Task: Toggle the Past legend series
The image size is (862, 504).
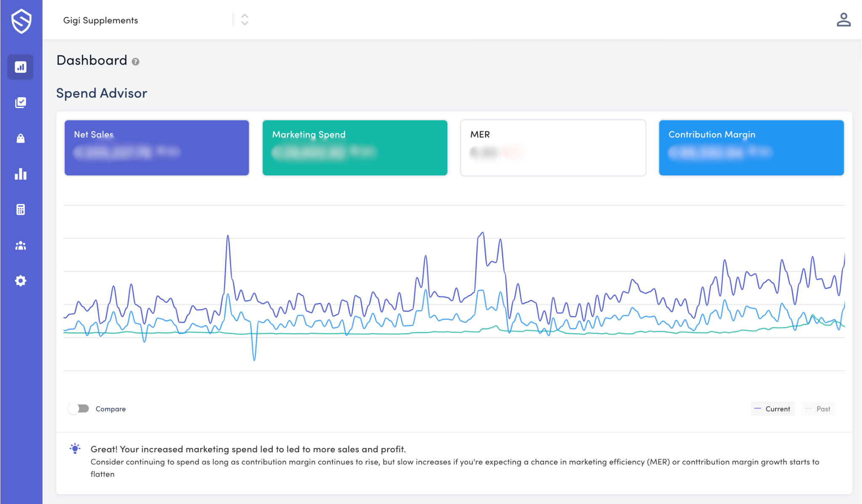Action: tap(818, 409)
